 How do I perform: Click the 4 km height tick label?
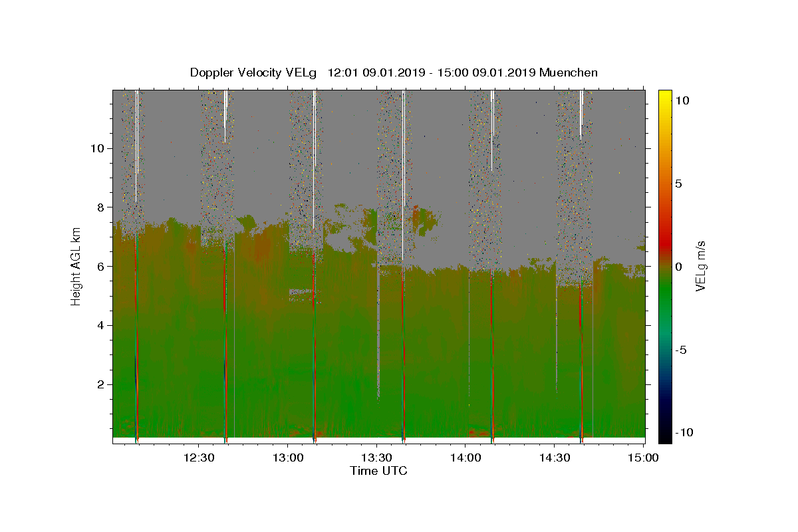(x=100, y=326)
